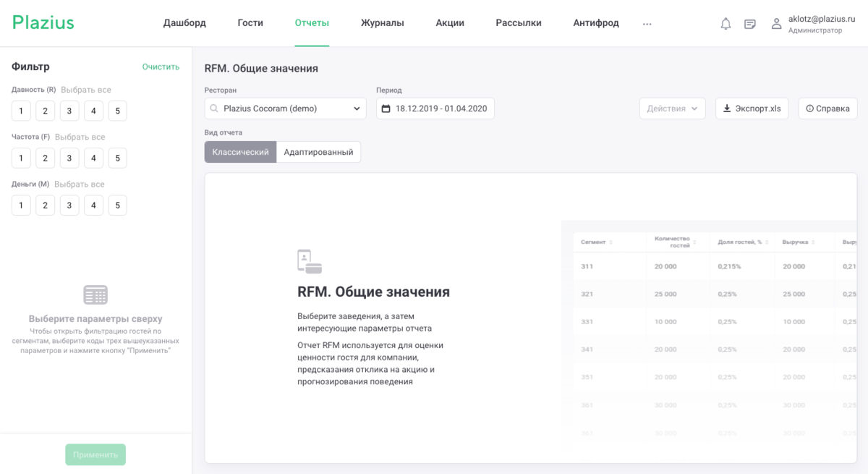The height and width of the screenshot is (474, 868).
Task: Go to Рассылки tab
Action: pyautogui.click(x=519, y=23)
